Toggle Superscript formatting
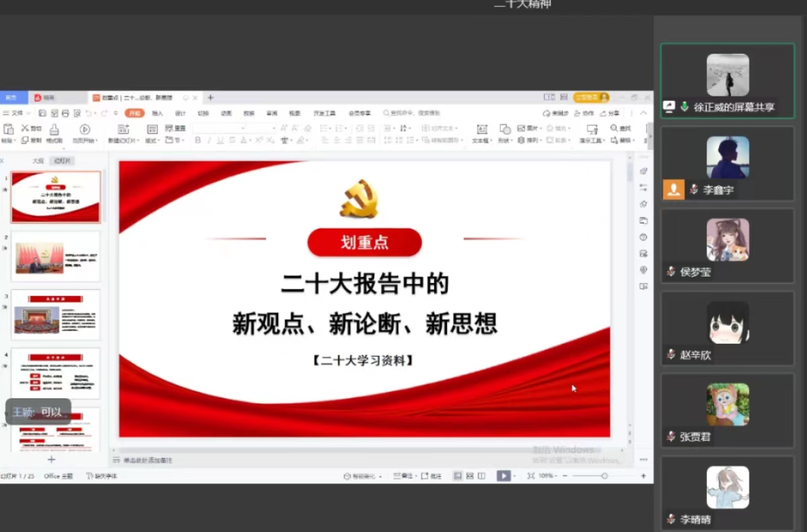The image size is (807, 532). click(259, 140)
